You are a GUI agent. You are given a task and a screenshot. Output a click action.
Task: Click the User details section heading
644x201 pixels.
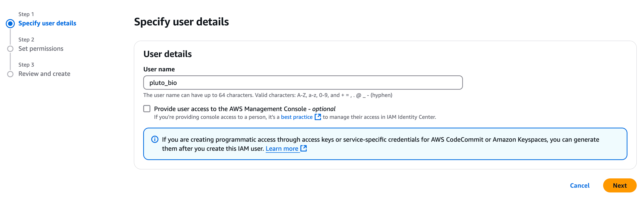(168, 54)
